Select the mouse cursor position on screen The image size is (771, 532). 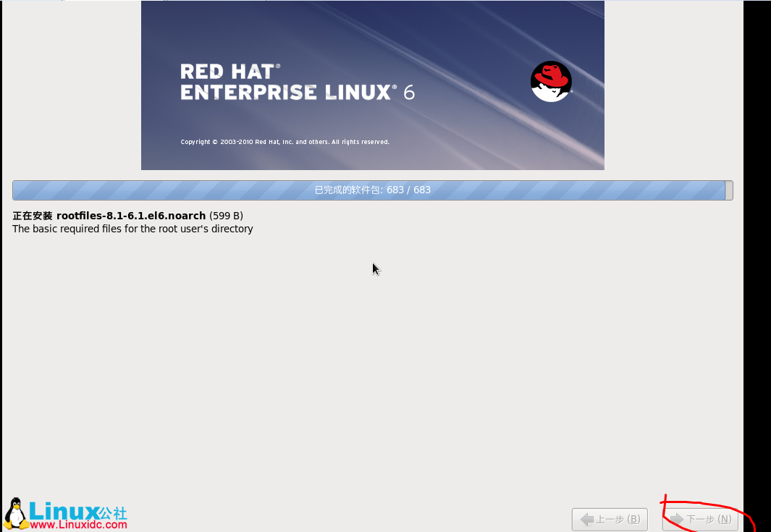coord(375,269)
